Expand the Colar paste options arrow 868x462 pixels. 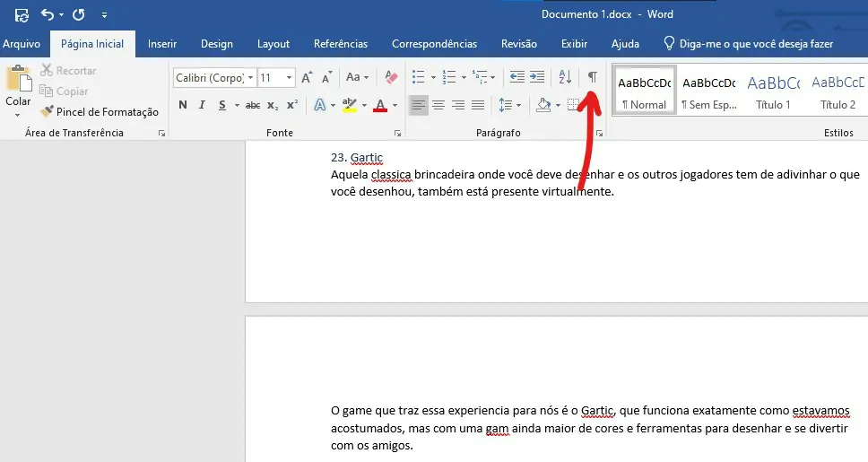coord(18,115)
